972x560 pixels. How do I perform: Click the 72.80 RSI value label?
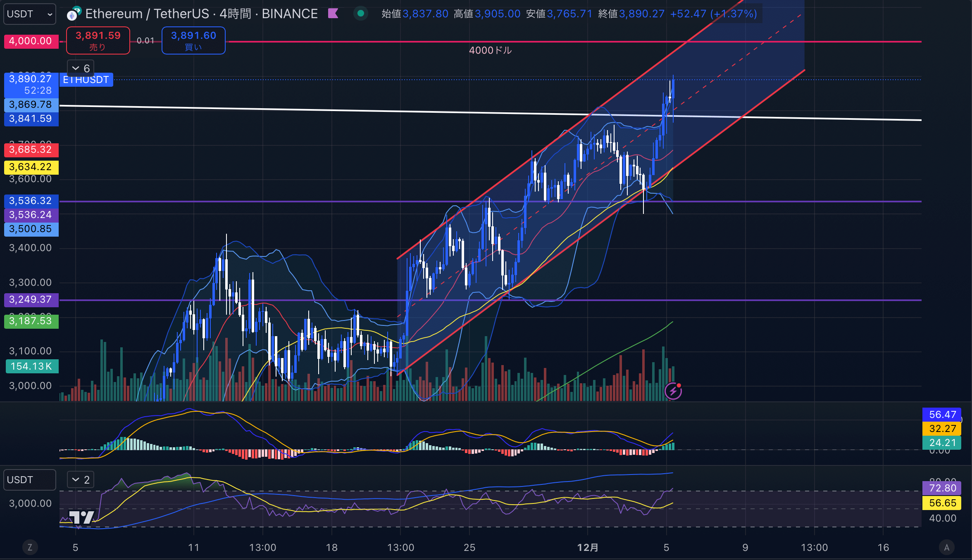tap(942, 488)
